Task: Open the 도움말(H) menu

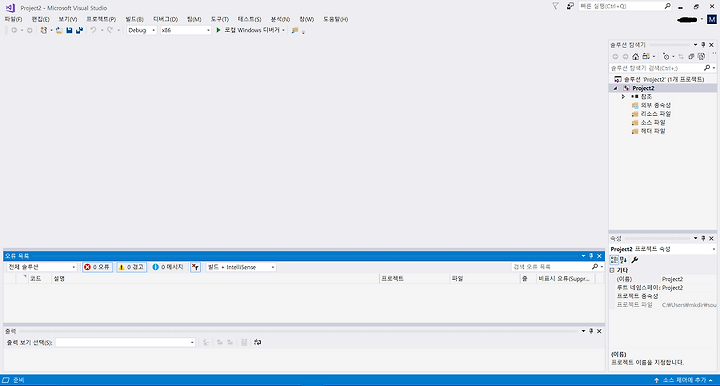Action: 335,19
